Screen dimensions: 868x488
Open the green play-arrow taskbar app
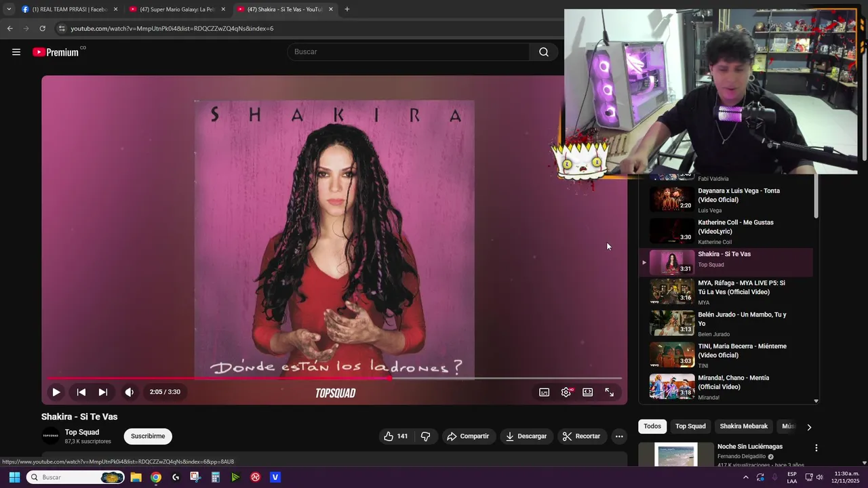(235, 477)
